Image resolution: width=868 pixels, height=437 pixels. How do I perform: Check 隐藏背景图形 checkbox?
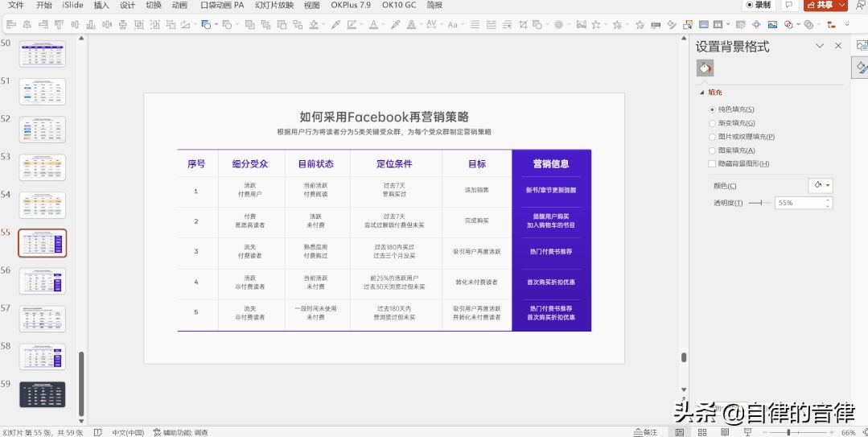pyautogui.click(x=713, y=163)
